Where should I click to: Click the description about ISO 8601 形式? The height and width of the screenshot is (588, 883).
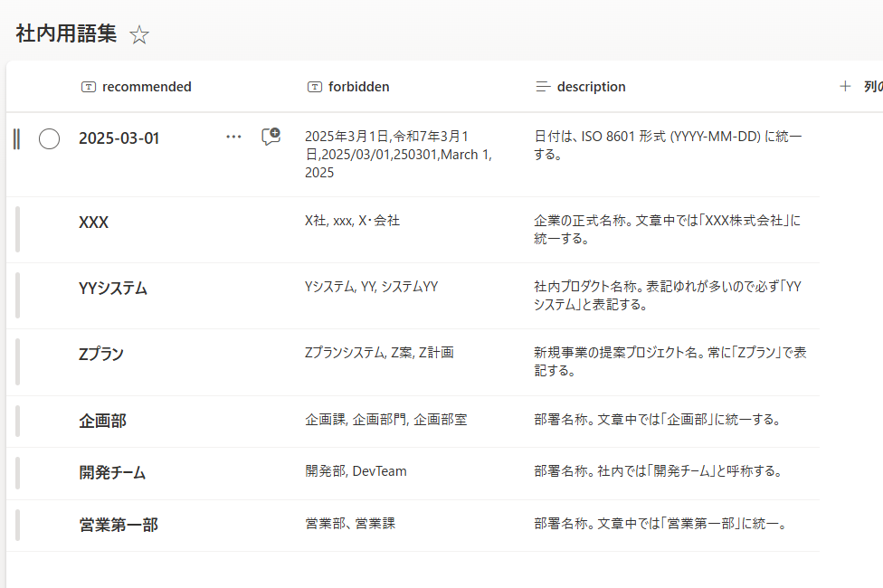click(x=668, y=146)
